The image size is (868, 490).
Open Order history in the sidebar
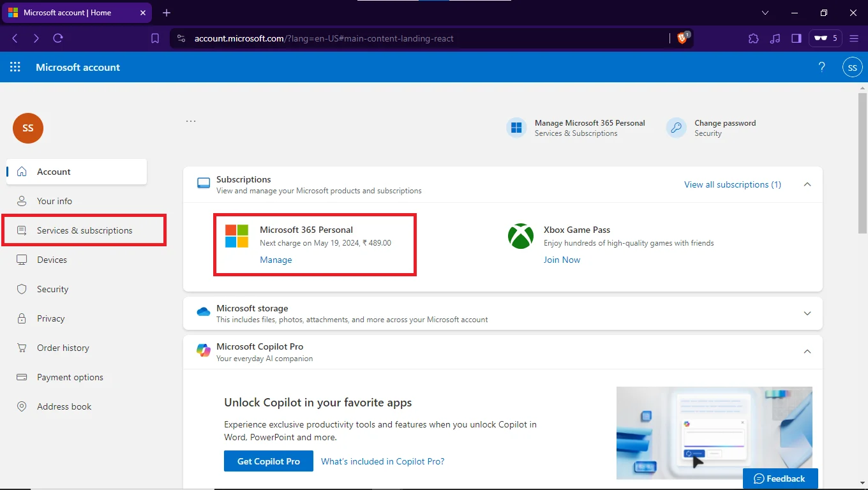point(77,348)
